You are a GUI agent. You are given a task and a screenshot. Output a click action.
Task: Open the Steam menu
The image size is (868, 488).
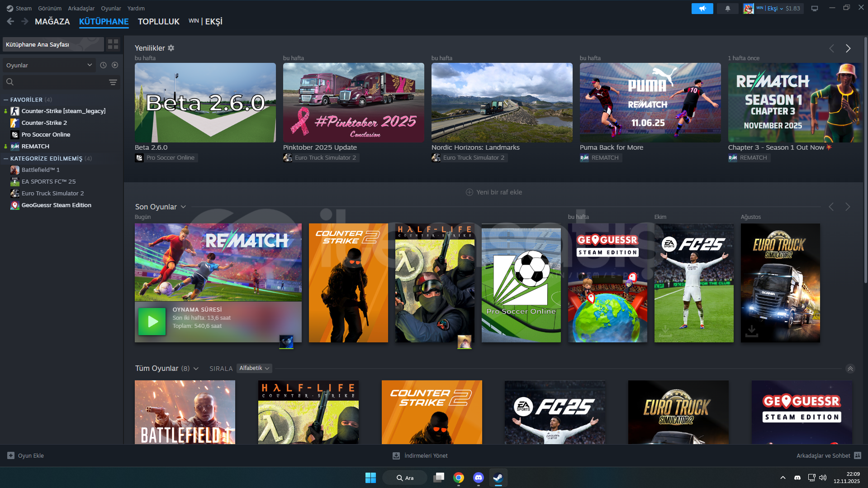19,8
